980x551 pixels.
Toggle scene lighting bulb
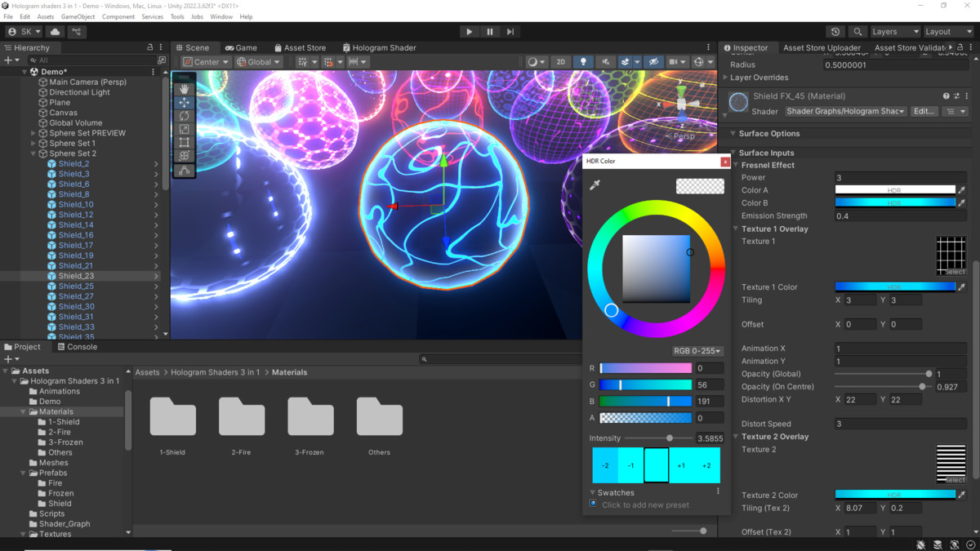point(583,62)
